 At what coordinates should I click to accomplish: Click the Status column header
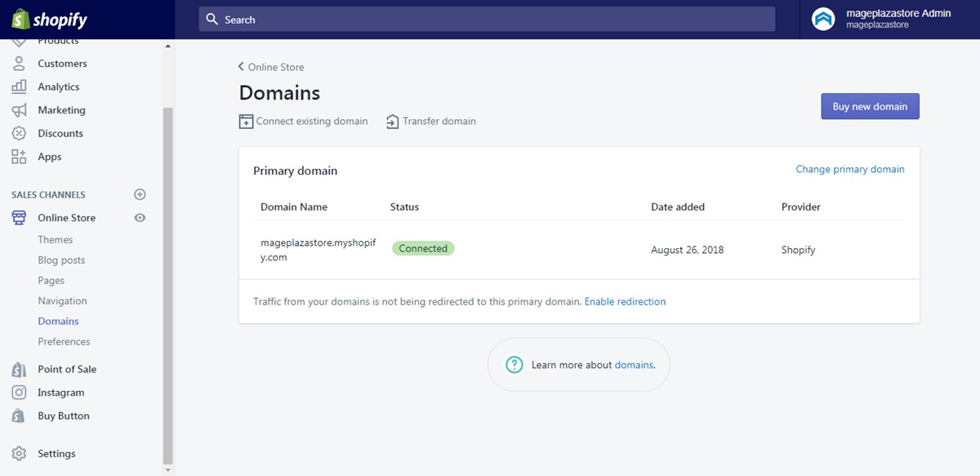tap(404, 207)
